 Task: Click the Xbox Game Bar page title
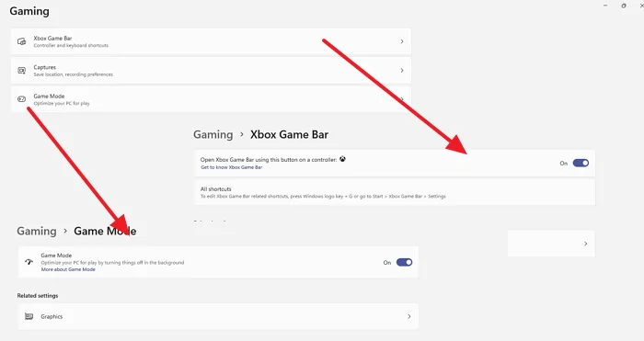(x=290, y=134)
